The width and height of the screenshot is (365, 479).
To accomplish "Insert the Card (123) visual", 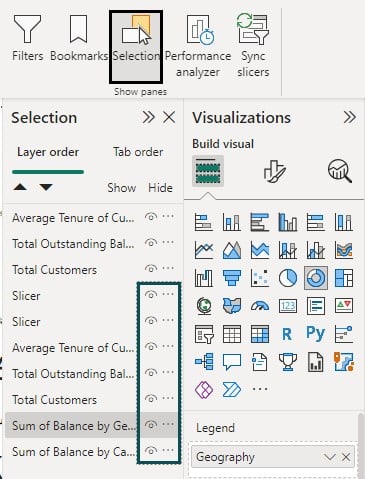I will pos(288,306).
